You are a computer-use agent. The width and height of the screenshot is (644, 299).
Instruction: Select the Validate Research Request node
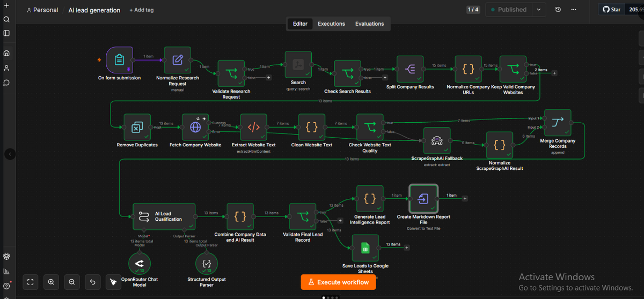point(231,73)
